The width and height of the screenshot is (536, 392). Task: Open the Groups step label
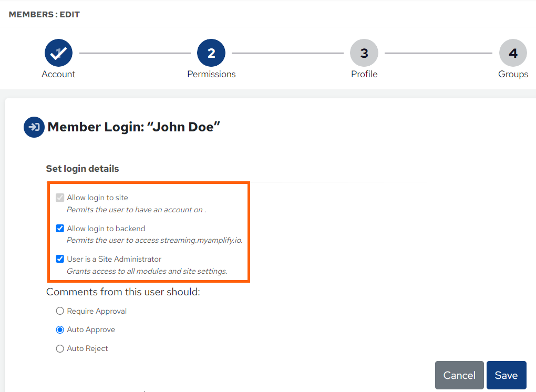(513, 74)
